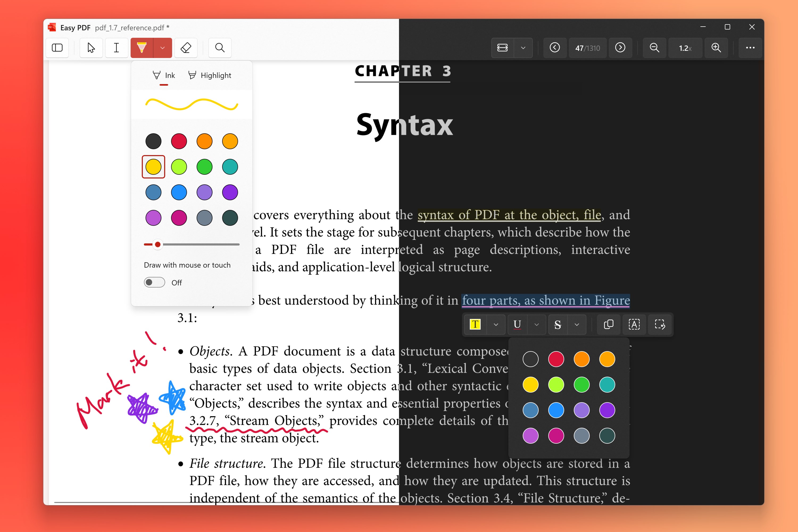
Task: Pick the red ink color swatch
Action: pyautogui.click(x=179, y=141)
